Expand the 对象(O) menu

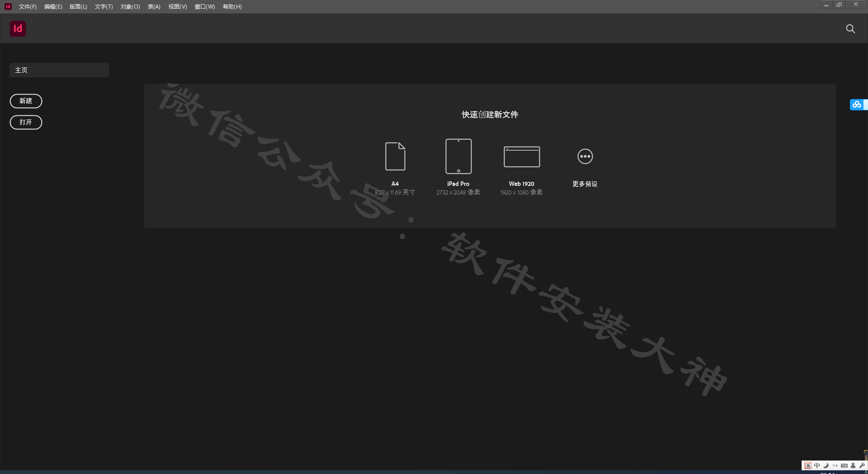point(130,7)
